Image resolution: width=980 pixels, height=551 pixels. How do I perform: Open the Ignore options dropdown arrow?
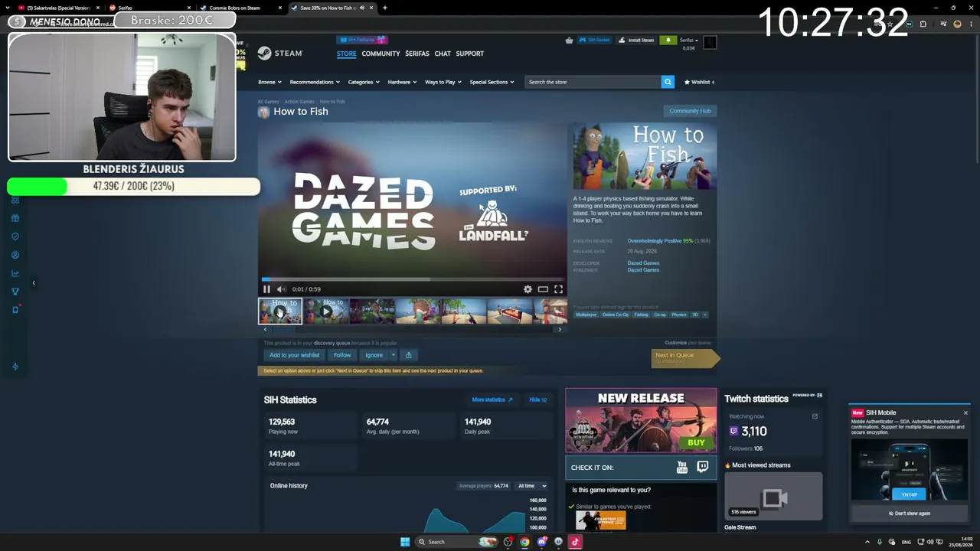tap(393, 355)
